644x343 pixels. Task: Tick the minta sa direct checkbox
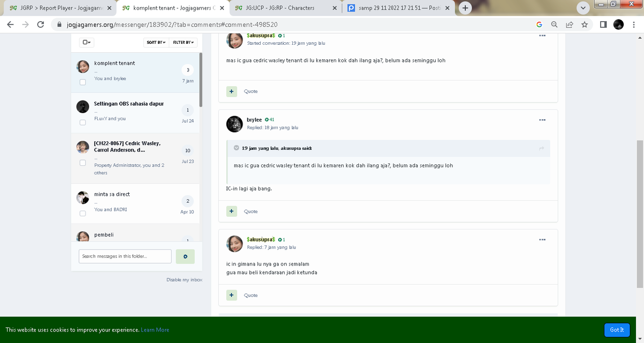tap(83, 213)
